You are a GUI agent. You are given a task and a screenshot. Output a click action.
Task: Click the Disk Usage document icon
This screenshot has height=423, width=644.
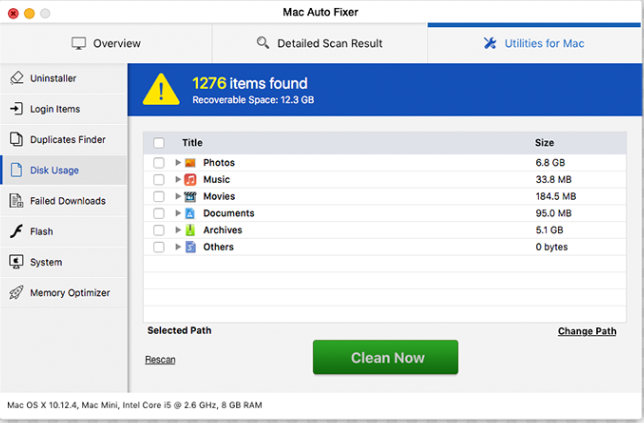pos(16,170)
